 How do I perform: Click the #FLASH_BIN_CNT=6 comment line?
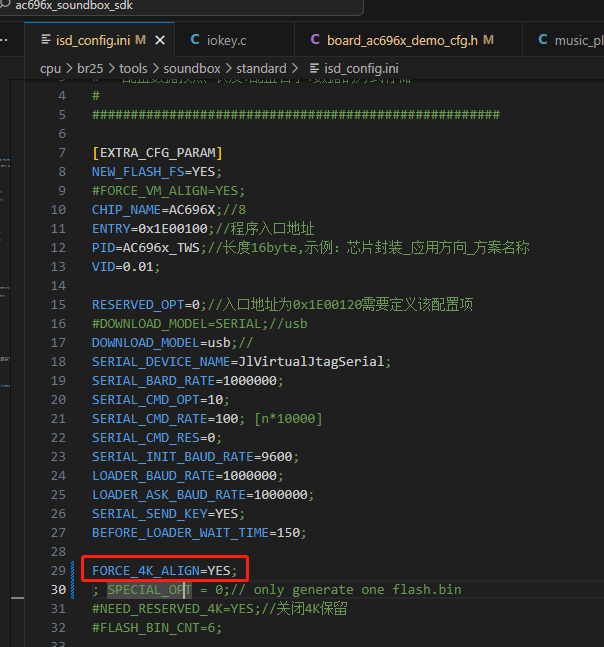coord(157,627)
